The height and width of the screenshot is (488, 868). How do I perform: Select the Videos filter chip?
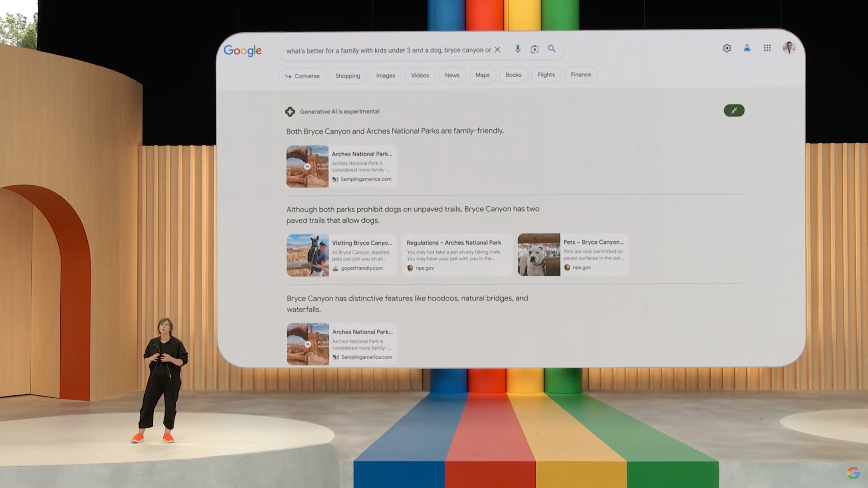(420, 75)
